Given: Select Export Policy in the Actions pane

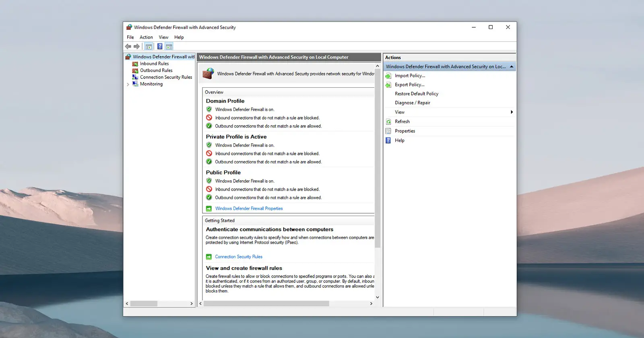Looking at the screenshot, I should point(409,85).
